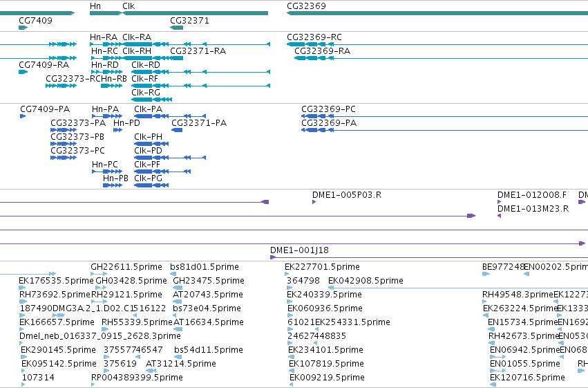Viewport: 588px width, 388px height.
Task: Open transcript CG7409-RA
Action: [44, 65]
